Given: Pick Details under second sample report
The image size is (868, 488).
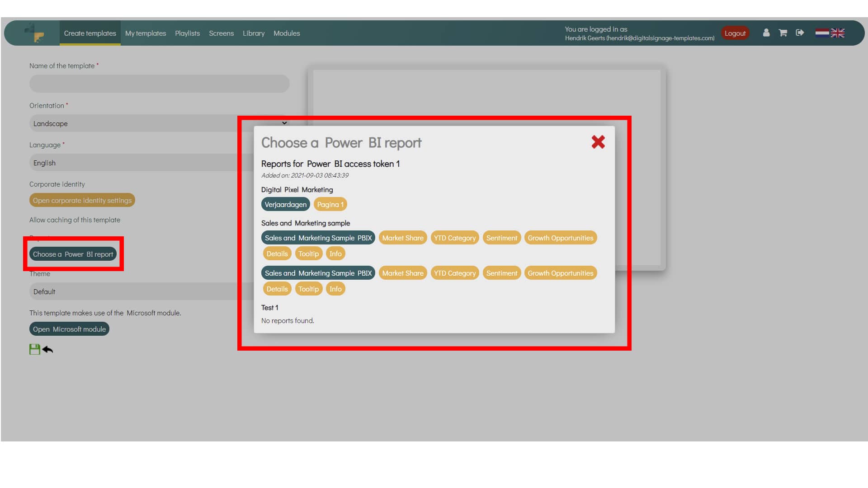Looking at the screenshot, I should tap(277, 289).
